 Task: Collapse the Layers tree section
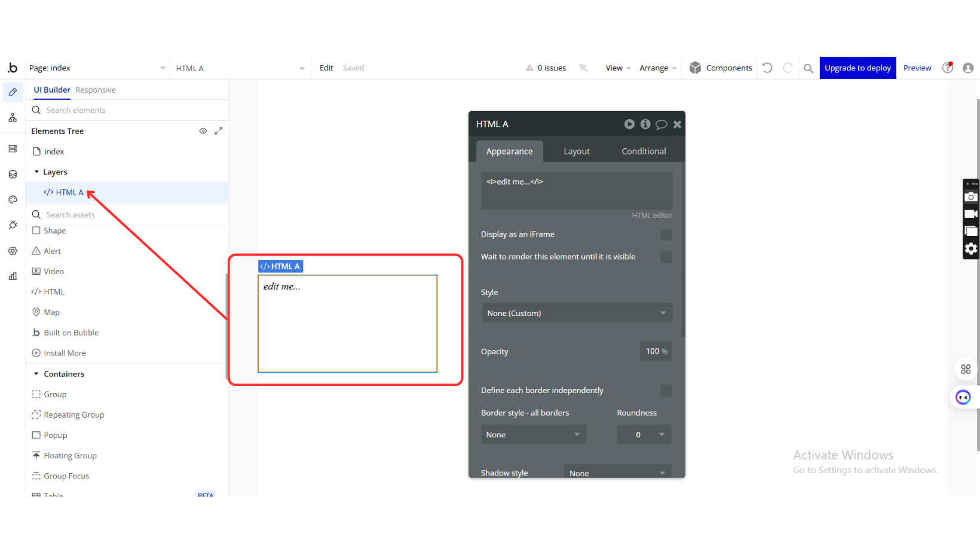pyautogui.click(x=36, y=172)
